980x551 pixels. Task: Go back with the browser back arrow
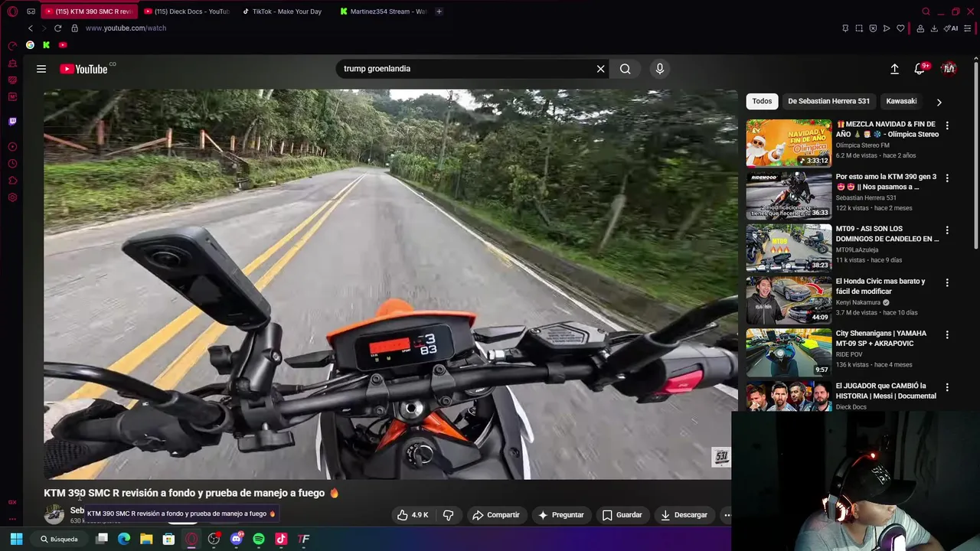coord(31,28)
